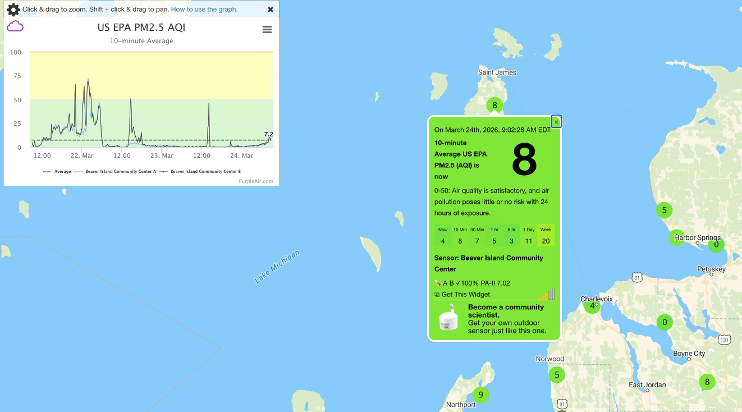Click the purple cloud icon
The height and width of the screenshot is (412, 742).
pos(16,28)
